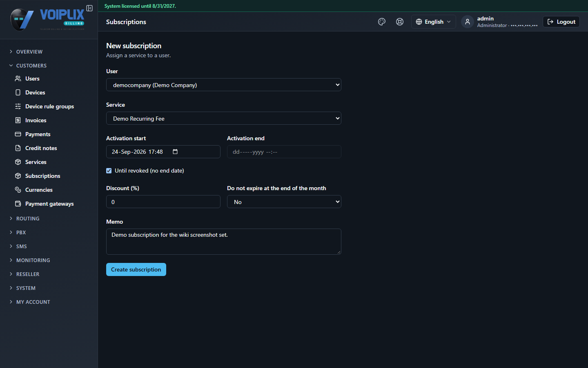This screenshot has width=588, height=368.
Task: Expand the MY ACCOUNT section
Action: pyautogui.click(x=30, y=302)
